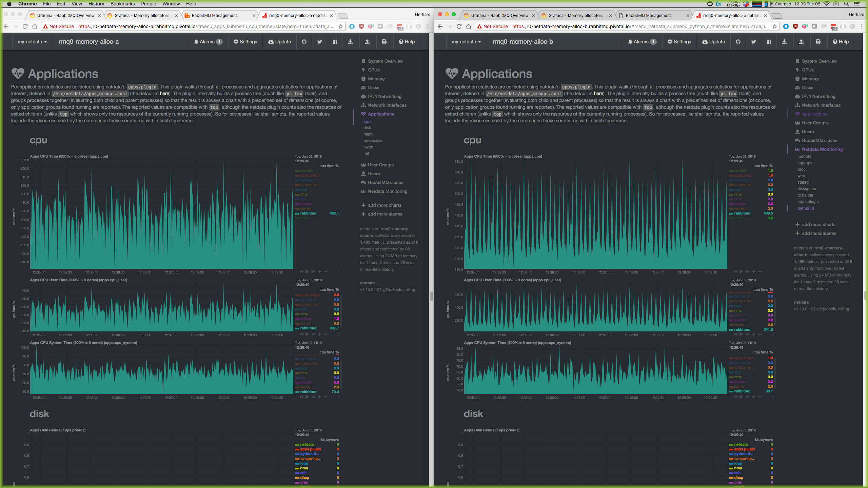The image size is (868, 488).
Task: Rewind the left Apps CPU Time chart
Action: [x=301, y=271]
